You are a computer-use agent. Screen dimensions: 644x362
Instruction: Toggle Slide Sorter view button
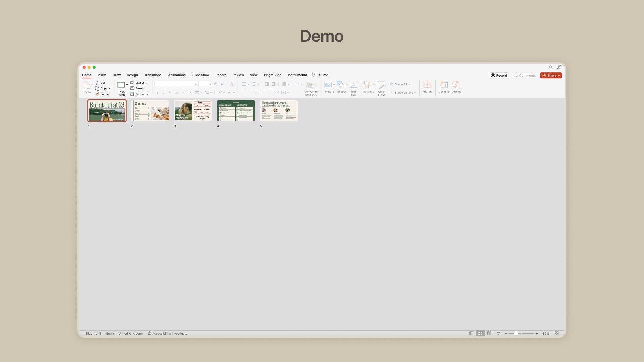coord(480,334)
